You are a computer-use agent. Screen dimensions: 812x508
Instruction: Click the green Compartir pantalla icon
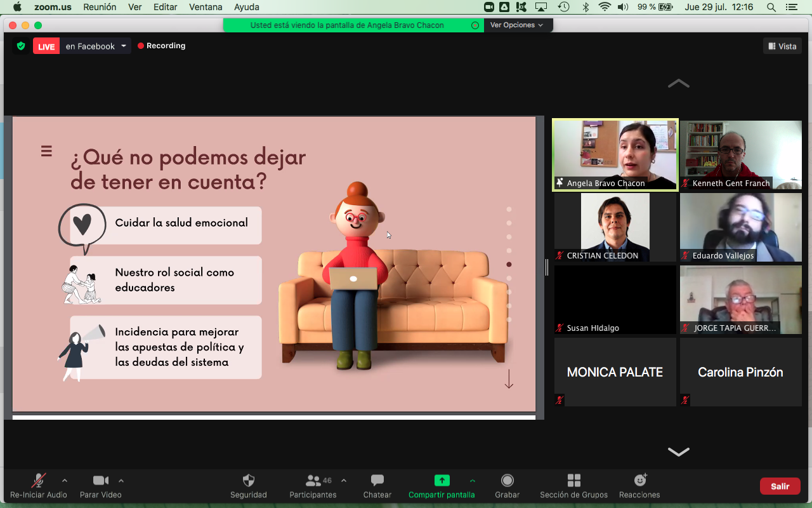(x=442, y=481)
